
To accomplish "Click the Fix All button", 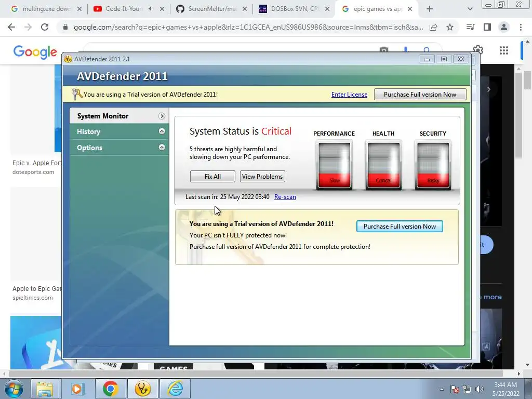I will click(212, 177).
